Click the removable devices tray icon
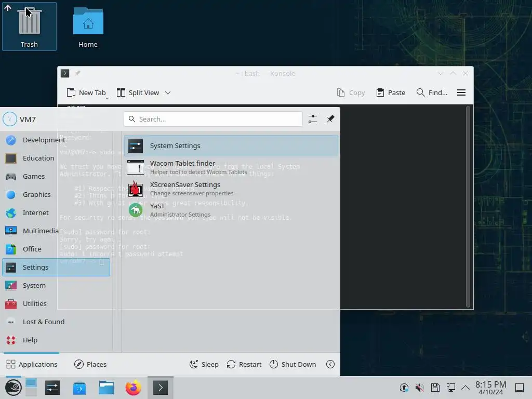 pyautogui.click(x=435, y=388)
